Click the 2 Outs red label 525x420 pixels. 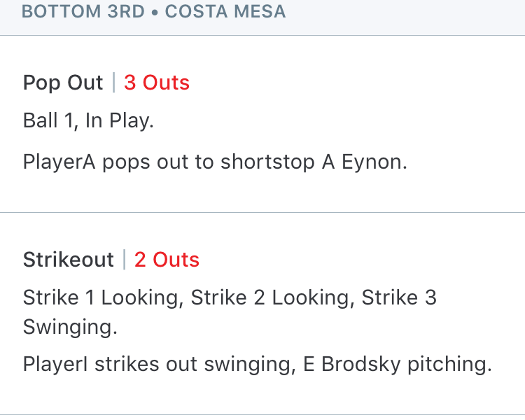pos(167,260)
